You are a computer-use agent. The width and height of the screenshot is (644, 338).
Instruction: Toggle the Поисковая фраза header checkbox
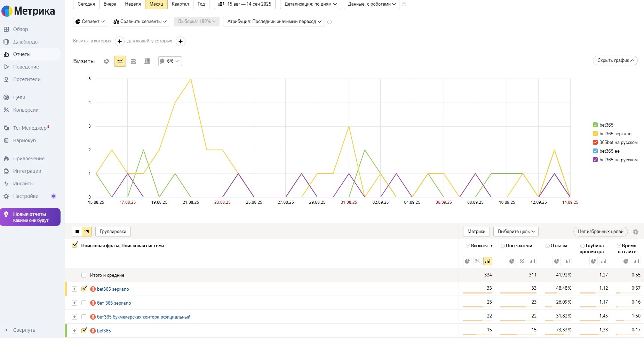(75, 245)
